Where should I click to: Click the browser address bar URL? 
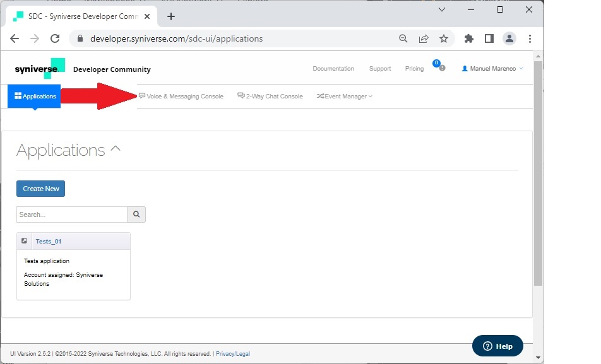click(176, 38)
